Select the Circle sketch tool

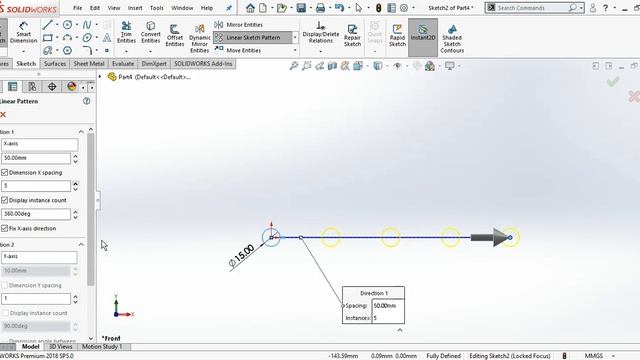coord(67,25)
